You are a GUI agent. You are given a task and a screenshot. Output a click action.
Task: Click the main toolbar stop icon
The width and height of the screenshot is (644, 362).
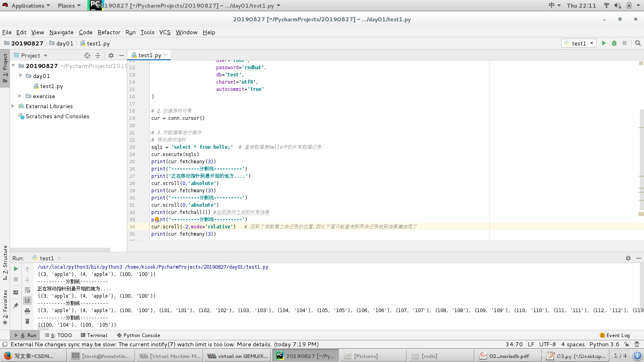[x=625, y=43]
